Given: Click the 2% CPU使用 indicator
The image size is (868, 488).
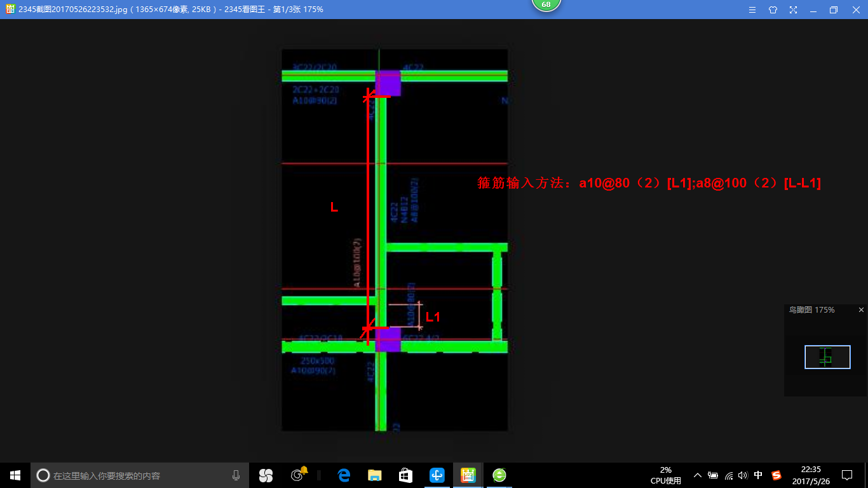Looking at the screenshot, I should coord(665,475).
